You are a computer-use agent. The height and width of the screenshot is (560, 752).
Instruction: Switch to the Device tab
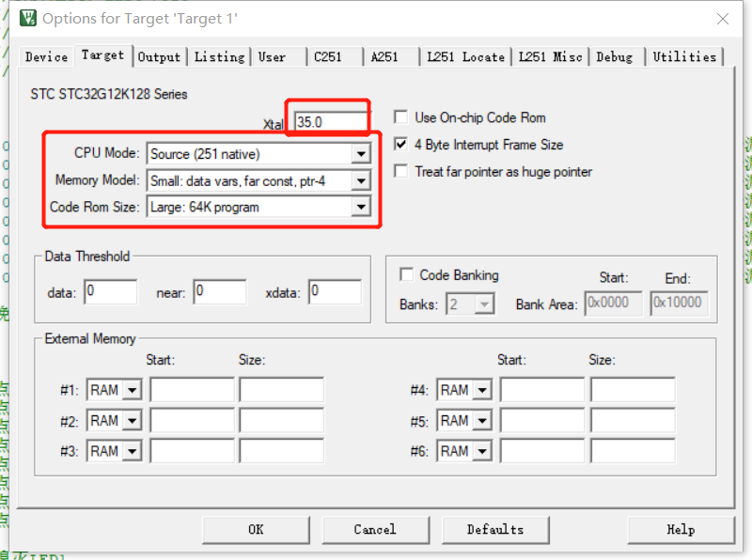46,57
